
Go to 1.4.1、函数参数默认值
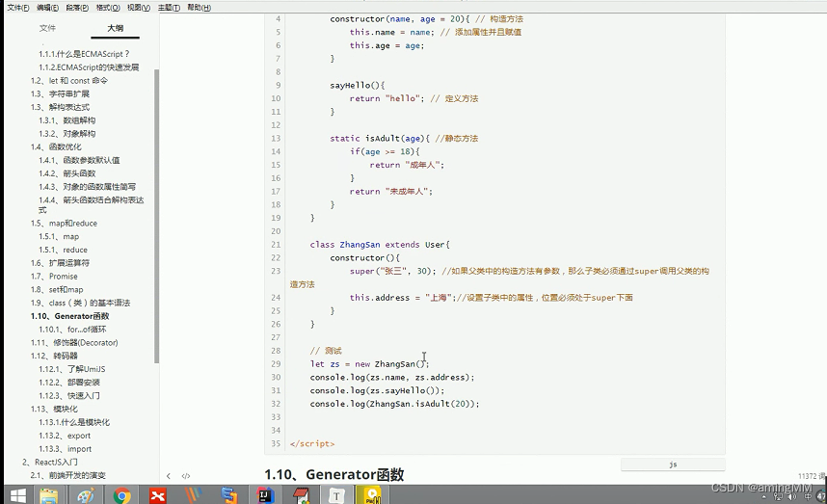(x=79, y=160)
